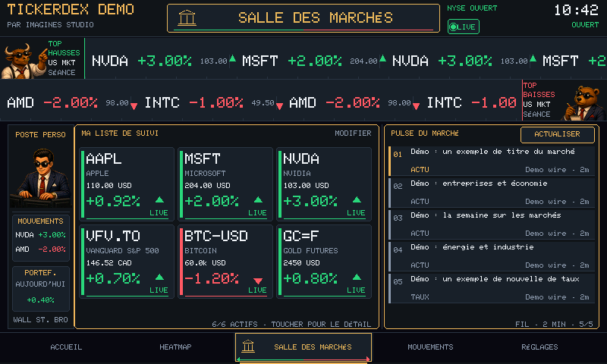The width and height of the screenshot is (607, 364).
Task: Click the bear mascot icon next to Top Baisses
Action: [583, 102]
